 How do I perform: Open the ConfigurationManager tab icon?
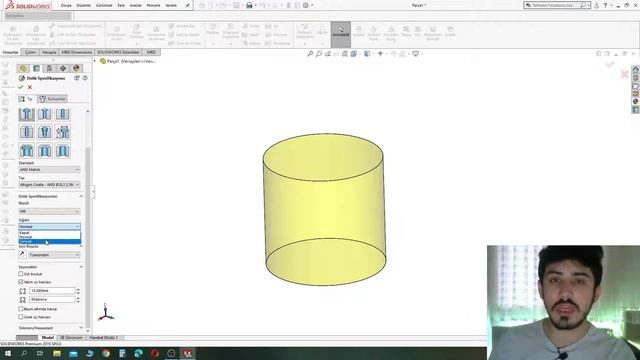click(x=49, y=68)
